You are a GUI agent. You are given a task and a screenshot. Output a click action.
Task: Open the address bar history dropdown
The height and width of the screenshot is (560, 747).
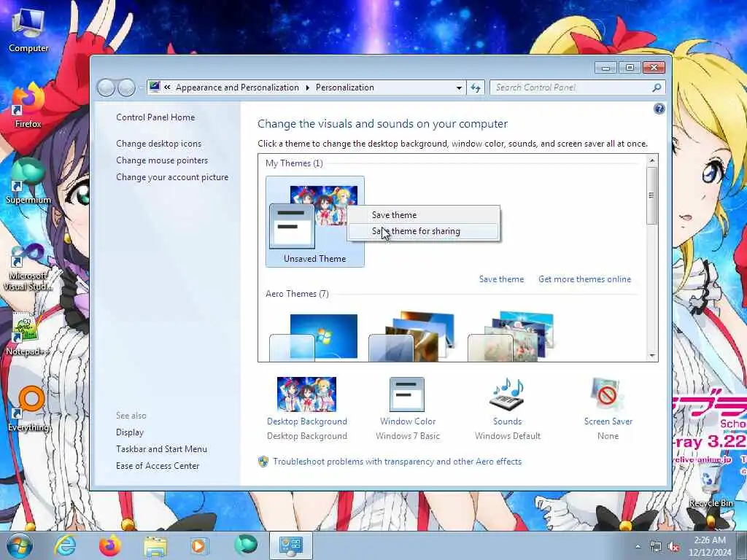pyautogui.click(x=459, y=88)
